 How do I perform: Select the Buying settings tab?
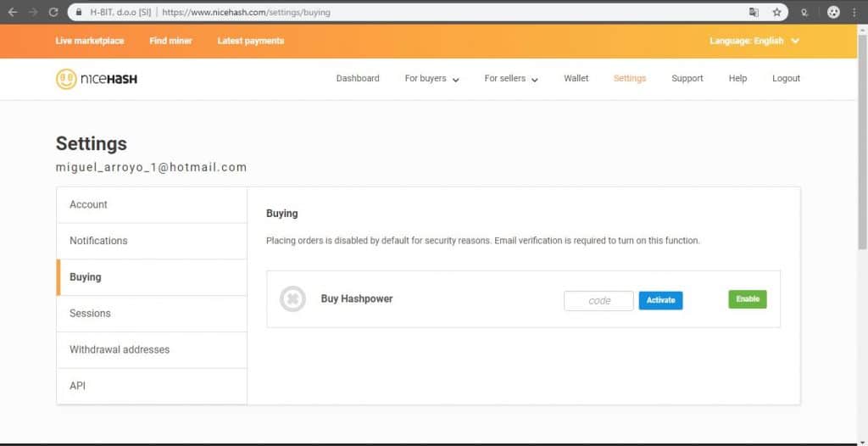click(152, 277)
